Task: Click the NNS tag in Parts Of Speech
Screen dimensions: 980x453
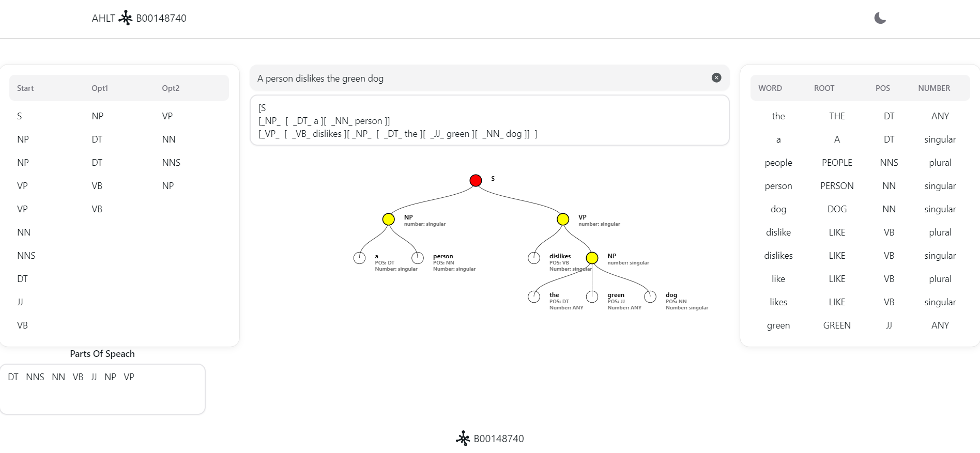Action: pos(35,377)
